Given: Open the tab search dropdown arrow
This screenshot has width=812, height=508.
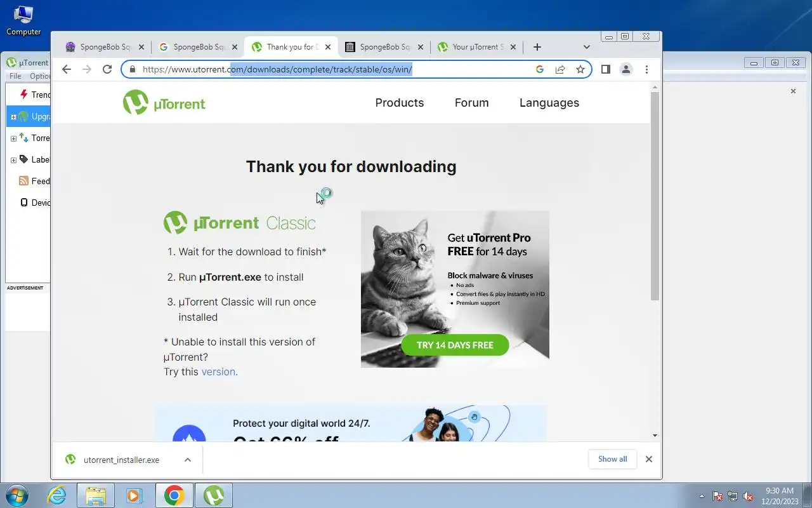Looking at the screenshot, I should coord(587,47).
